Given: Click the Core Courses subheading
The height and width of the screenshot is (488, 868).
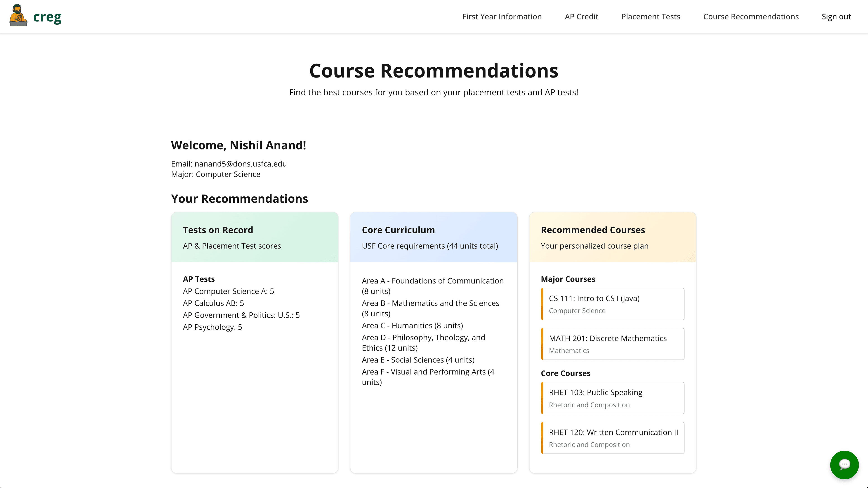Looking at the screenshot, I should point(565,373).
